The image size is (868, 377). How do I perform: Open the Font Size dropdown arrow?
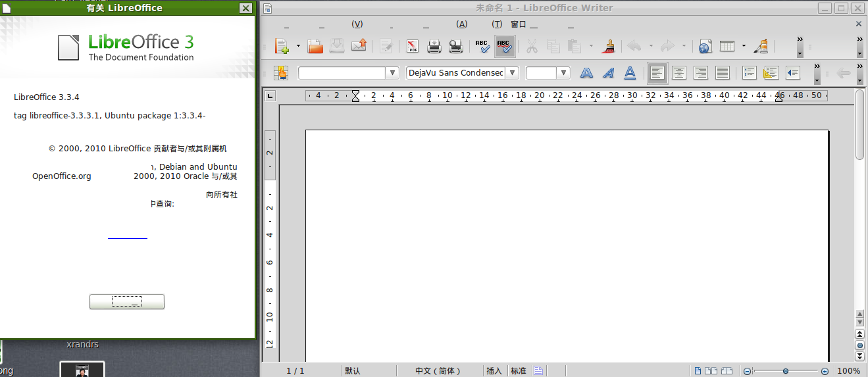point(563,73)
